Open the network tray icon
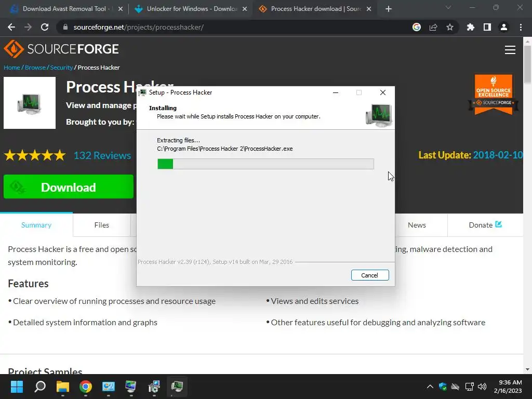 pyautogui.click(x=469, y=387)
